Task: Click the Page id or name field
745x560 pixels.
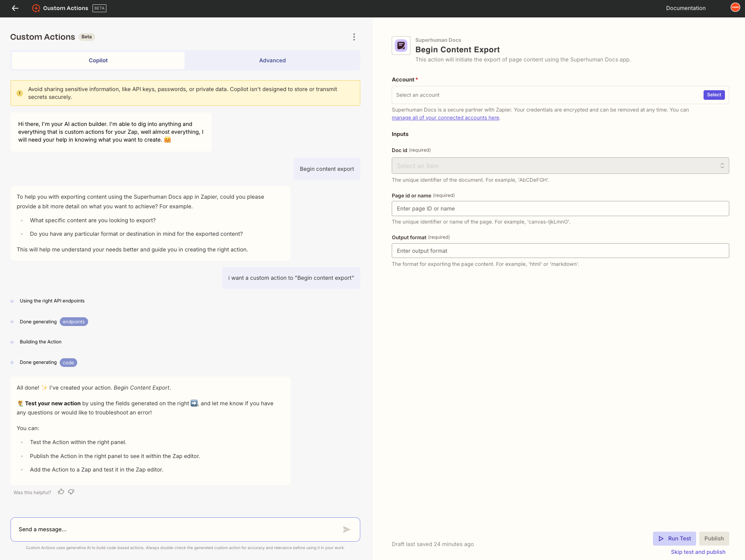Action: point(560,209)
